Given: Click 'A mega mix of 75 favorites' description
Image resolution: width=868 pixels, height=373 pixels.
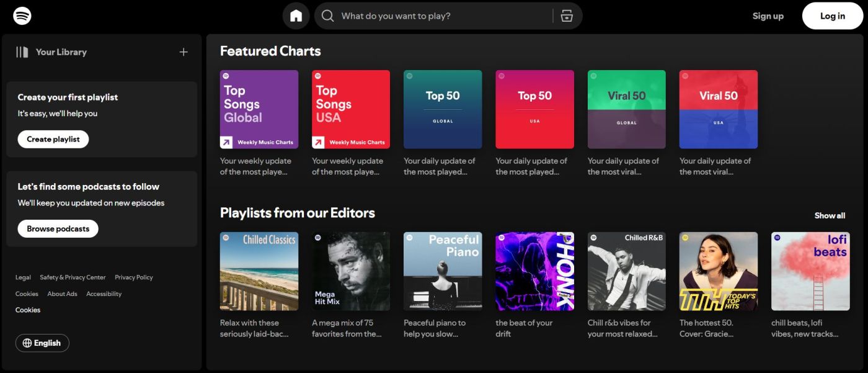Looking at the screenshot, I should pyautogui.click(x=347, y=328).
